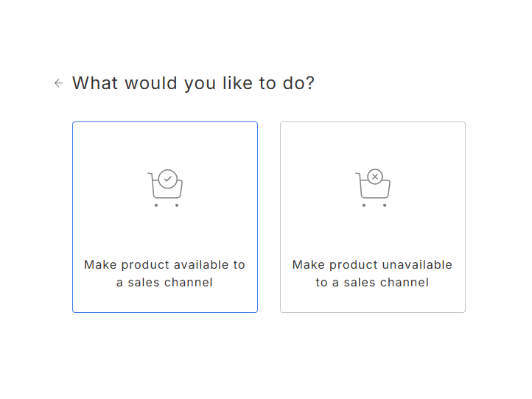Click 'Make product available to' text line
The height and width of the screenshot is (399, 532).
(164, 265)
